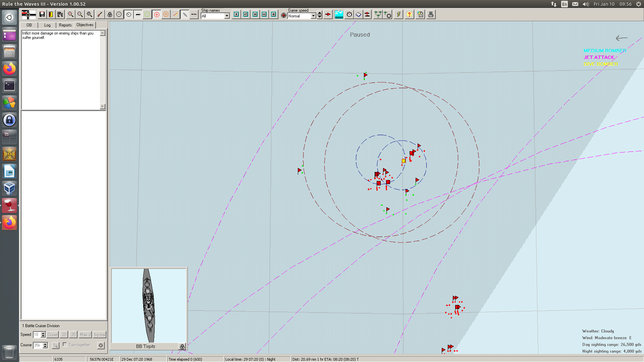Toggle the red target circle display button
Screen dimensions: 644x362
click(157, 14)
